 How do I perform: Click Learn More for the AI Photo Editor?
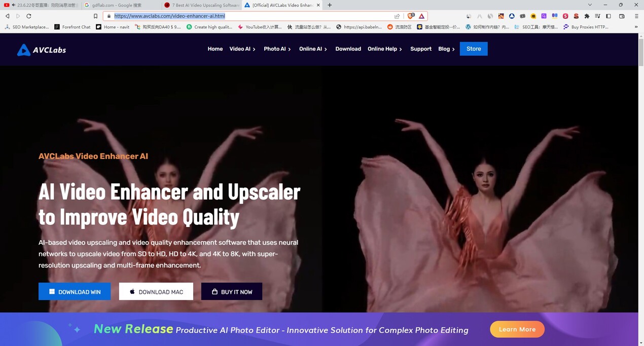(x=517, y=329)
